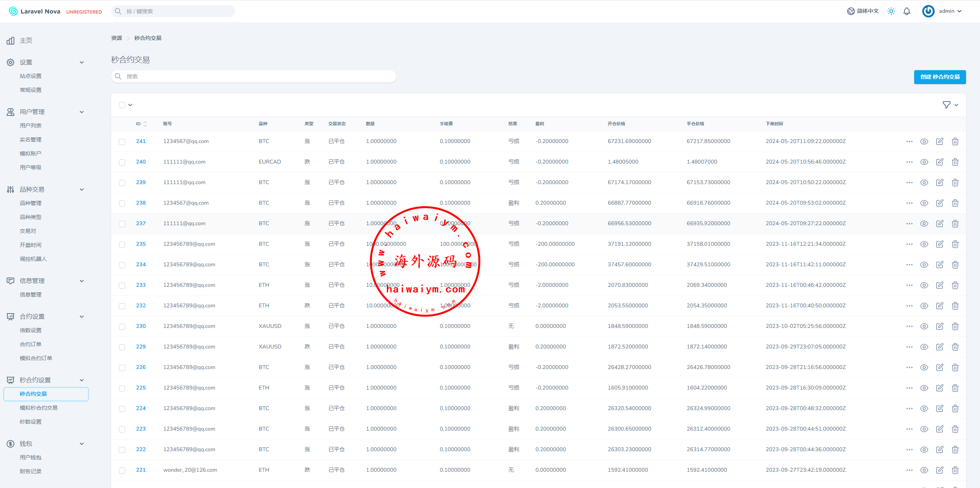Click the 创建 秒合约交易 button
The width and height of the screenshot is (980, 488).
coord(939,77)
